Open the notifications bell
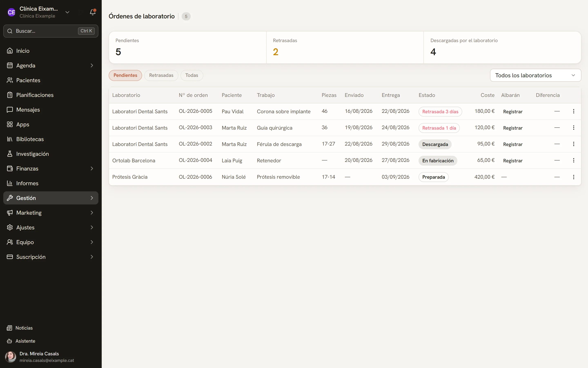This screenshot has width=588, height=368. tap(92, 12)
